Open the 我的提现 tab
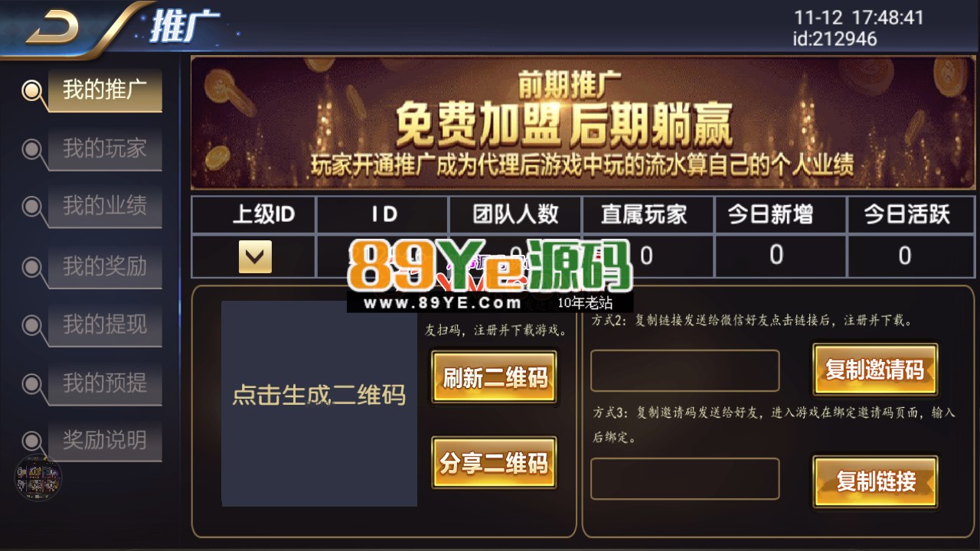Viewport: 980px width, 551px height. coord(105,324)
